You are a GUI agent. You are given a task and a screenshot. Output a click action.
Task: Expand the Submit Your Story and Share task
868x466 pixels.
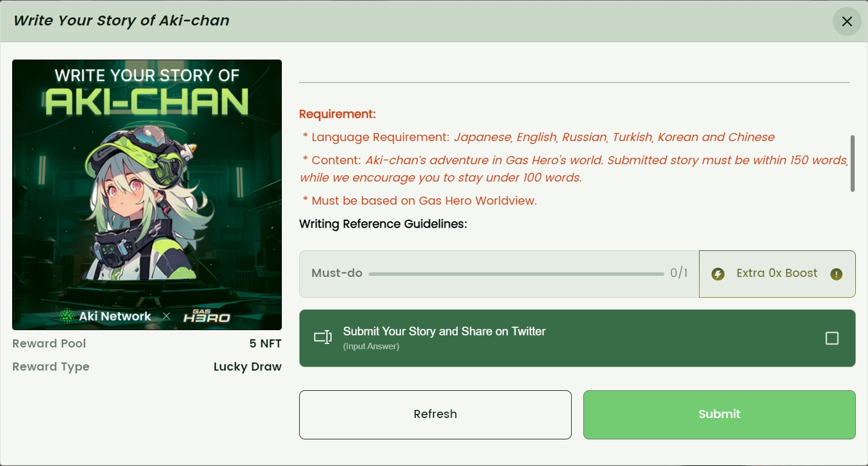point(578,338)
